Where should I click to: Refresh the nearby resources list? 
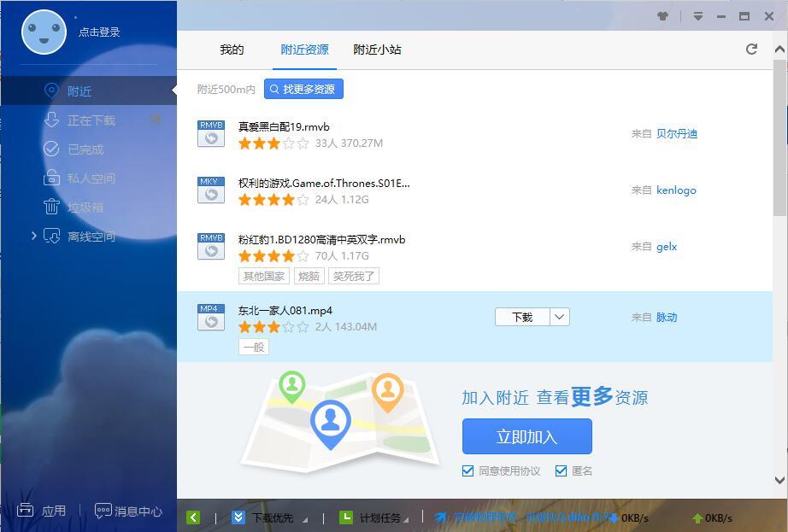click(x=751, y=50)
